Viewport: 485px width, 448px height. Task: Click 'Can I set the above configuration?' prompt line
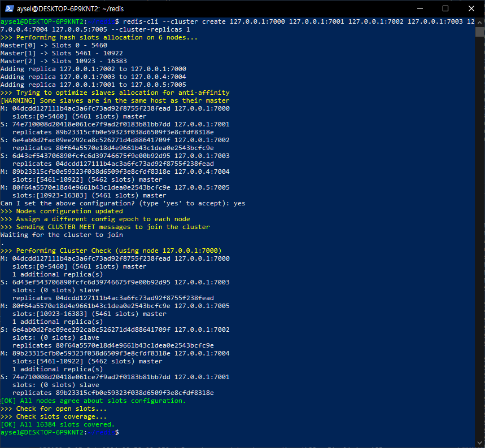[123, 203]
